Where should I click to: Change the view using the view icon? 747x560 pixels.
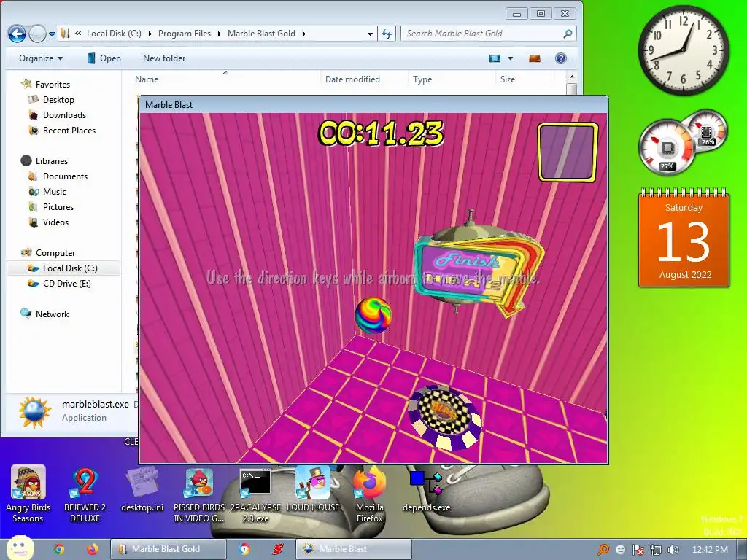point(495,58)
